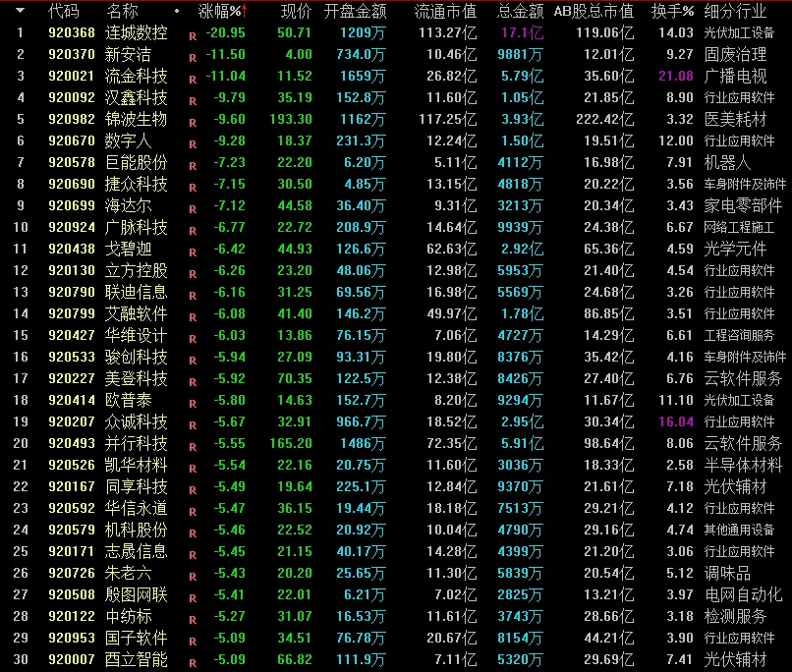Screen dimensions: 792x672
Task: Select stock name 新安洁
Action: click(128, 55)
